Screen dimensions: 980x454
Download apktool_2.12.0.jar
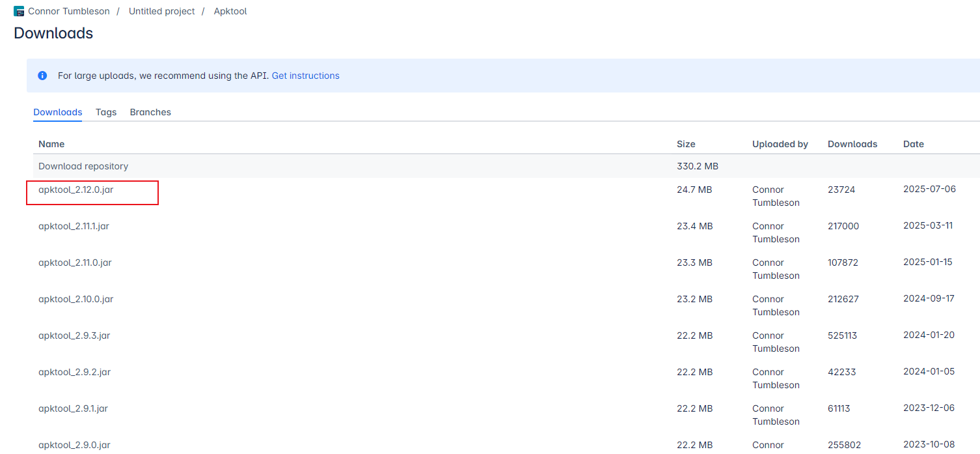(76, 190)
